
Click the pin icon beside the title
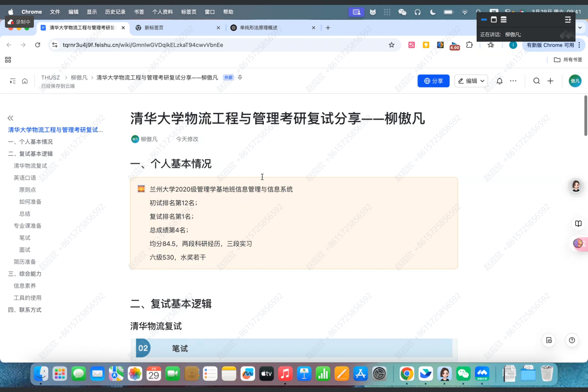(240, 78)
